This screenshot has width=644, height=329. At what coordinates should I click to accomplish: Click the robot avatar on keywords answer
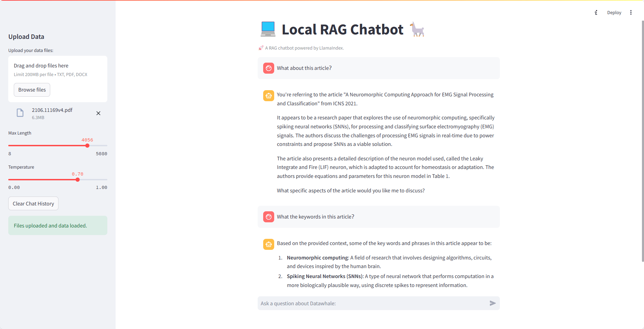(x=269, y=244)
